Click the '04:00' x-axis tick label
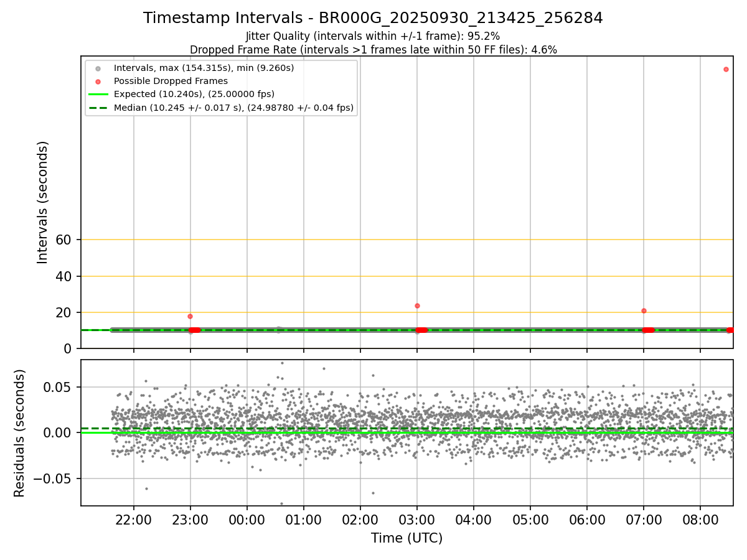 [x=473, y=520]
